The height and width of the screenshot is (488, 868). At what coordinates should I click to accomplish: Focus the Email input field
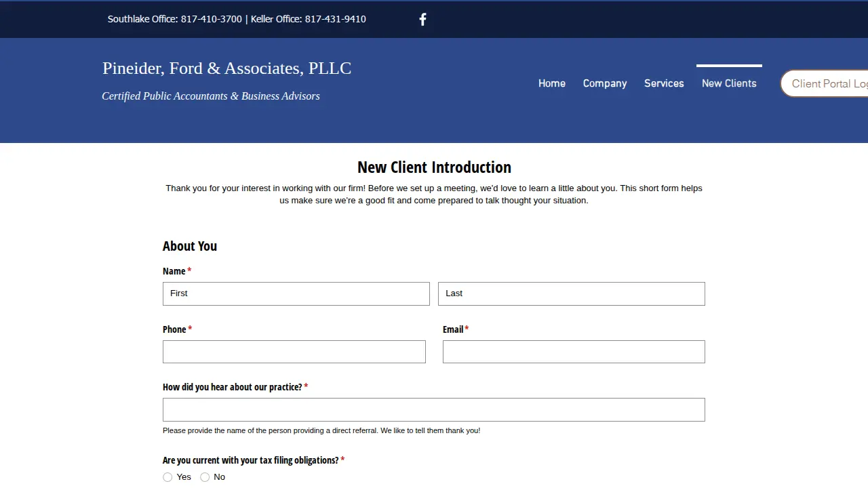pos(574,352)
